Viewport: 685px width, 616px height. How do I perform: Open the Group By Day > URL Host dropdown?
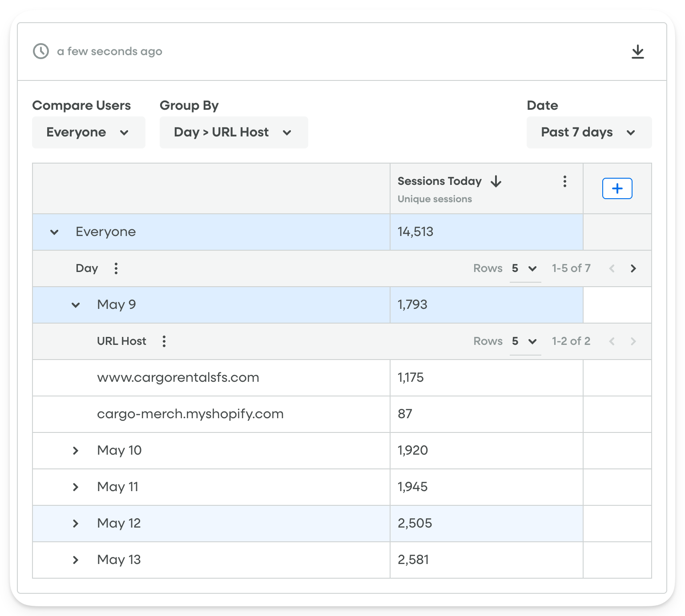click(234, 132)
